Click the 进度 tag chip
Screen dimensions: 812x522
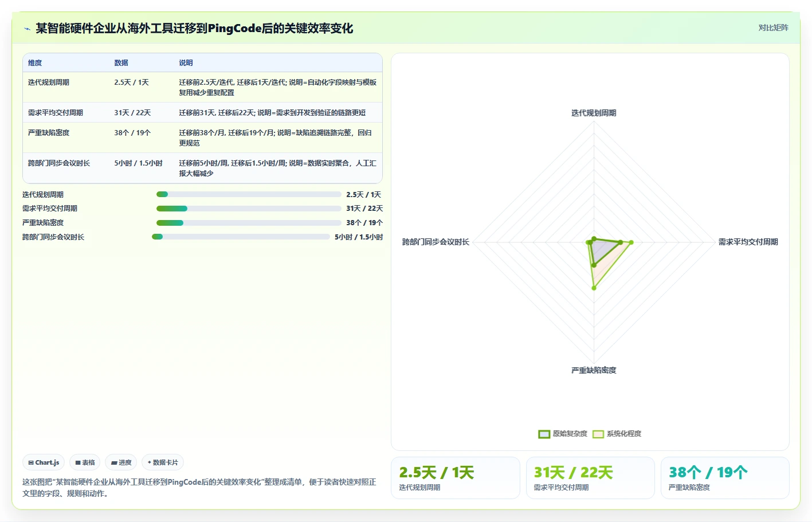coord(121,462)
